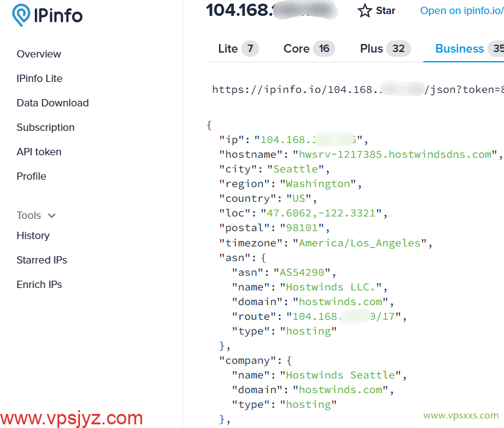The image size is (504, 428).
Task: Open Data Download page
Action: (x=53, y=103)
